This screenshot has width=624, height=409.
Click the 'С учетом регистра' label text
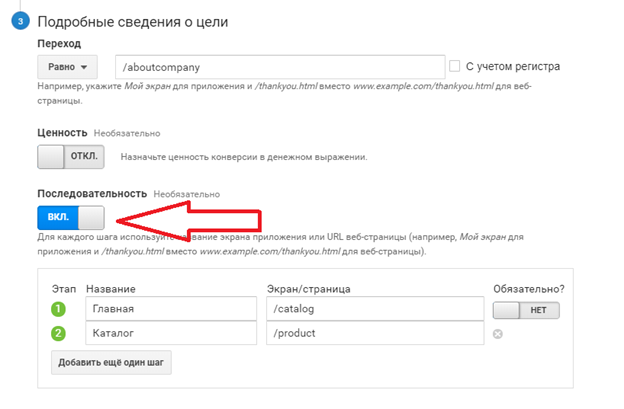[x=513, y=66]
